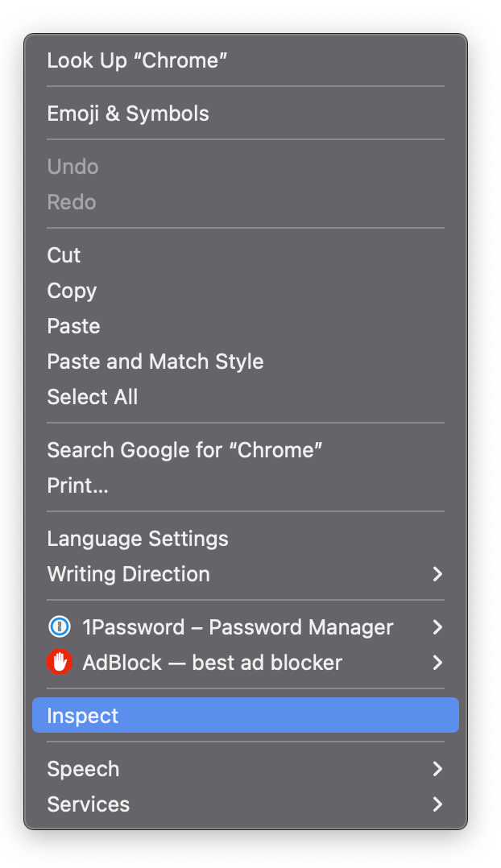Open Emoji & Symbols picker
The width and height of the screenshot is (501, 868).
coord(128,114)
